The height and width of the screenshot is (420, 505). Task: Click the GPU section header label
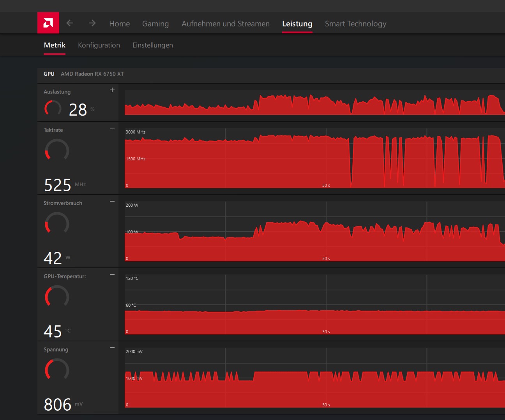tap(49, 74)
